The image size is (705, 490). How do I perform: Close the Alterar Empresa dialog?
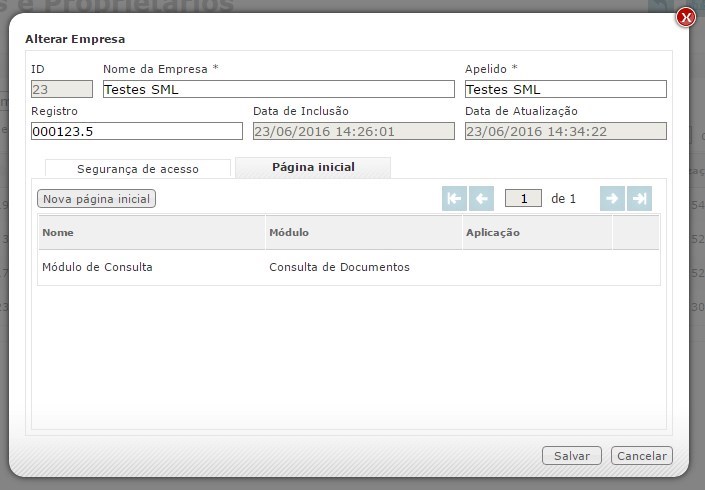[x=685, y=18]
